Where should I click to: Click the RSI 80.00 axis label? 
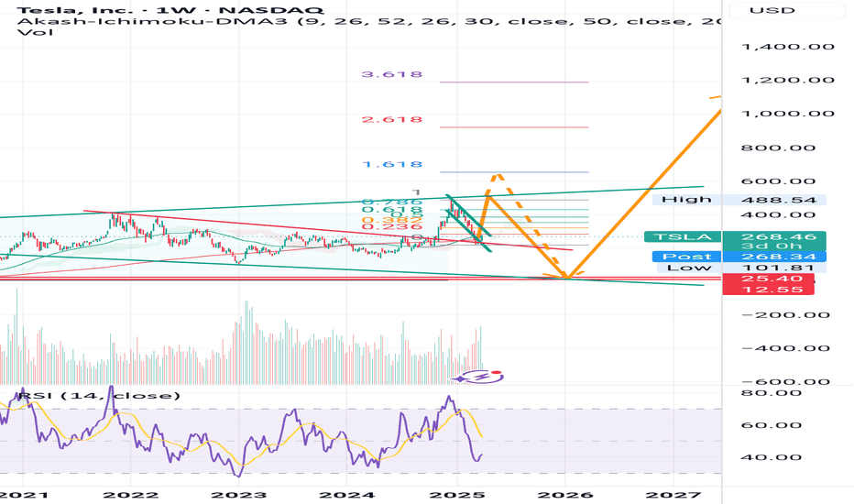click(772, 393)
